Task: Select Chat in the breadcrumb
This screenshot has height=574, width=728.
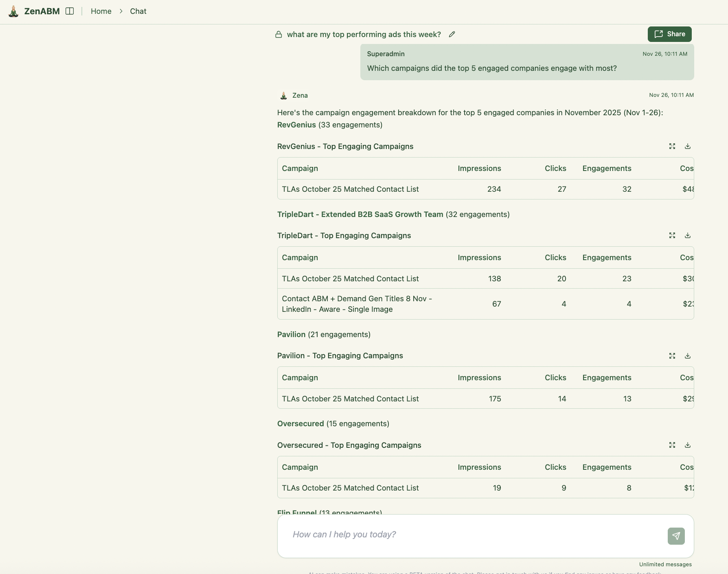Action: coord(138,11)
